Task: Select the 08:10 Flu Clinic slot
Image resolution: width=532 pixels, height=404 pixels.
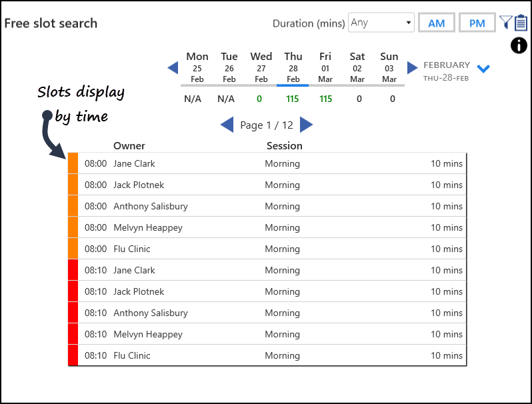Action: point(267,355)
